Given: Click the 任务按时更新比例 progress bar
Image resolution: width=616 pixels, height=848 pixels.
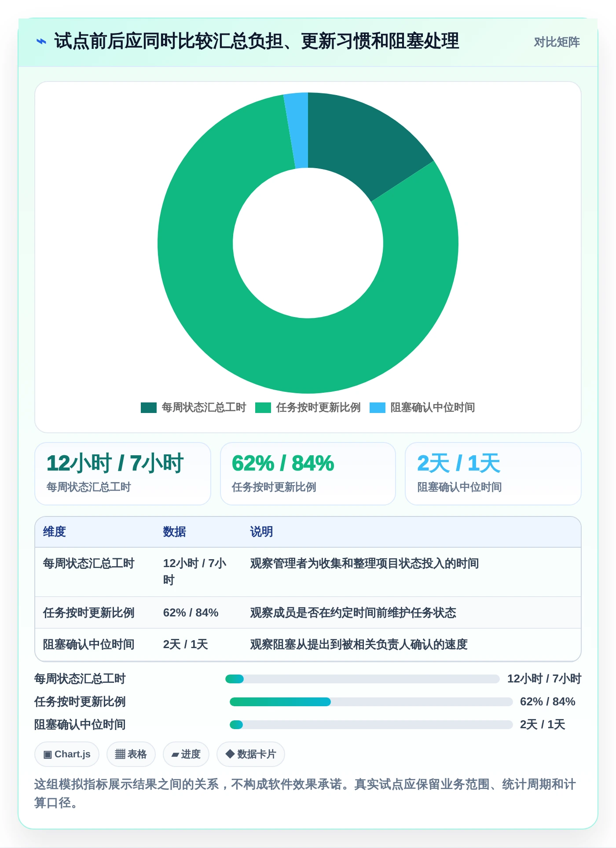Looking at the screenshot, I should click(371, 702).
